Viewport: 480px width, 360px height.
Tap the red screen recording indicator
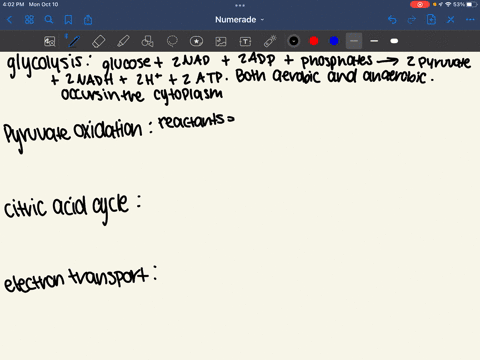420,4
